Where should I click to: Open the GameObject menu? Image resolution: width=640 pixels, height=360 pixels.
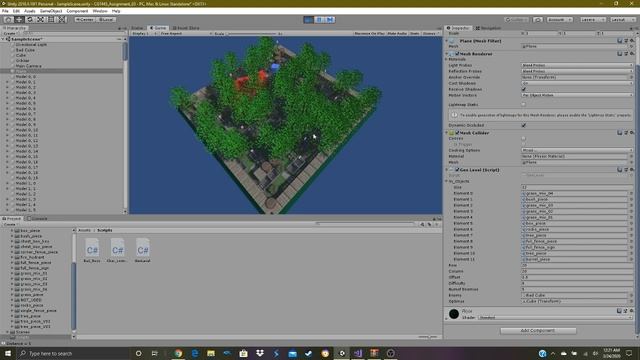click(51, 11)
